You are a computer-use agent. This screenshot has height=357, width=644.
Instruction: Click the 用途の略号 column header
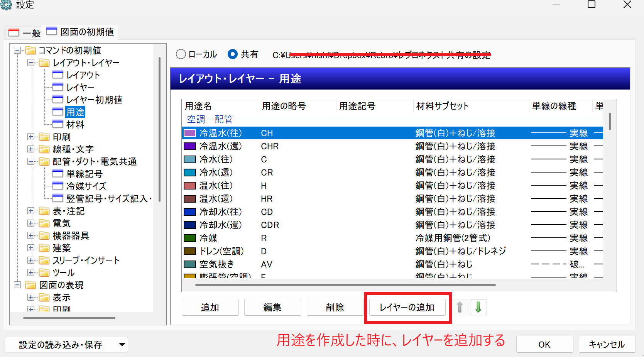tap(284, 106)
